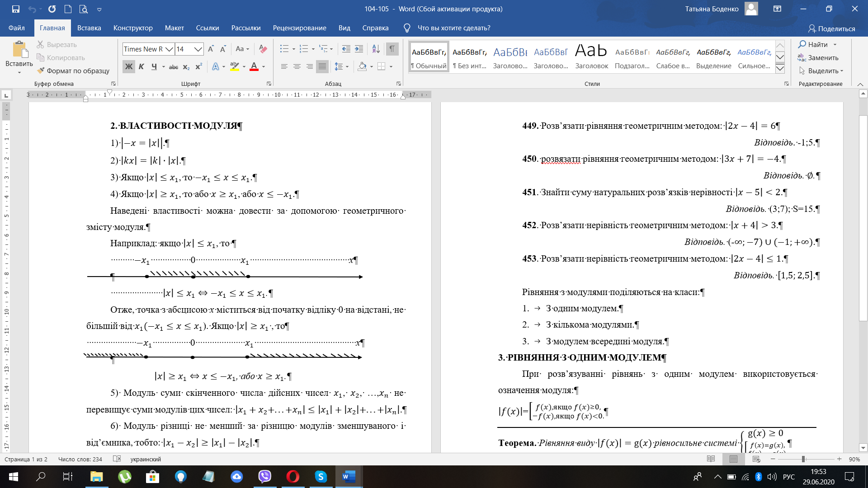Screen dimensions: 868x488
Task: Apply the Без интервала style
Action: 470,56
